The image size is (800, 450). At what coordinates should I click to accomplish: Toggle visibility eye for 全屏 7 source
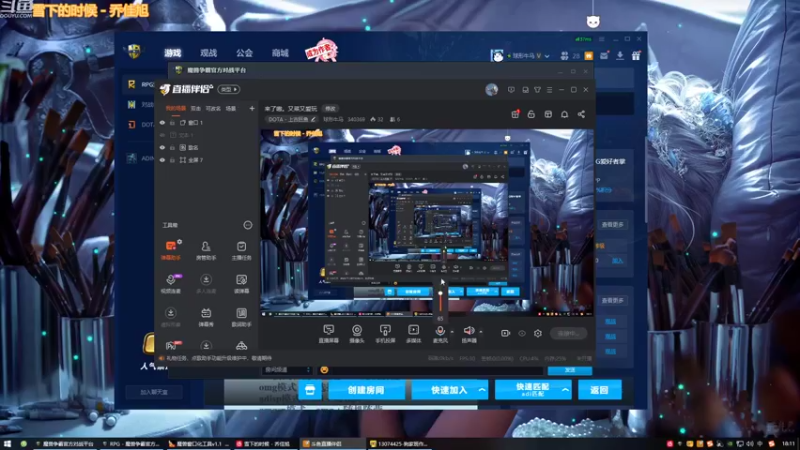(162, 160)
